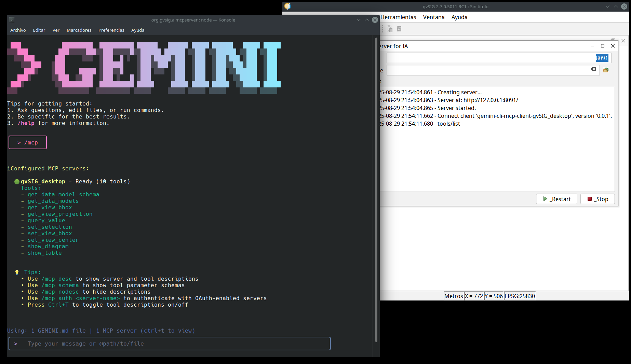Open the Archivo menu in Konsole

click(x=18, y=30)
